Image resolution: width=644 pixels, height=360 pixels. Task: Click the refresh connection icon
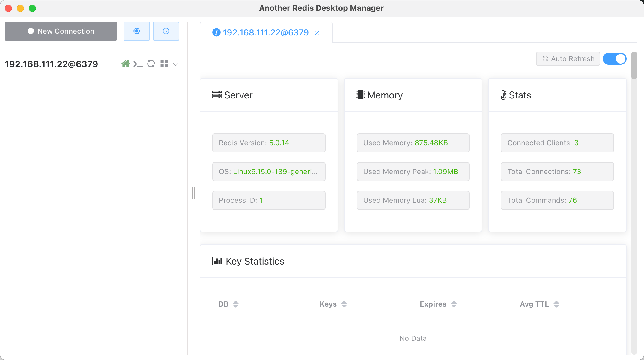tap(151, 64)
